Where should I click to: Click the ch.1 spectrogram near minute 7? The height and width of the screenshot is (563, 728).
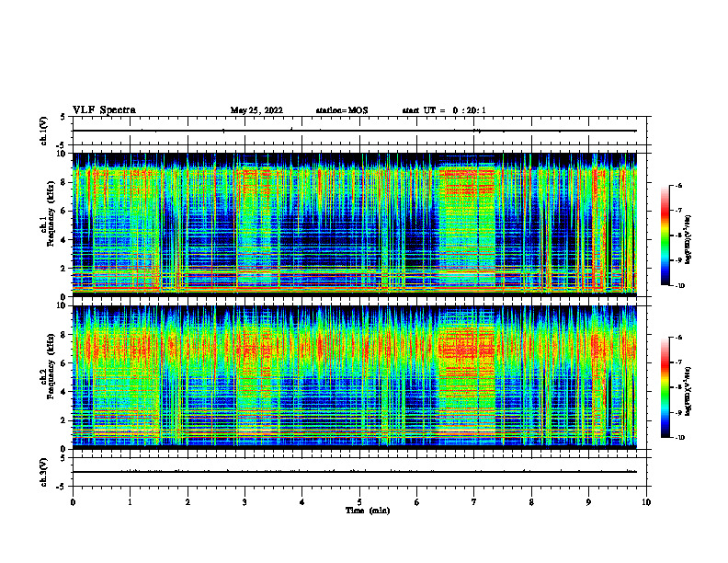474,224
